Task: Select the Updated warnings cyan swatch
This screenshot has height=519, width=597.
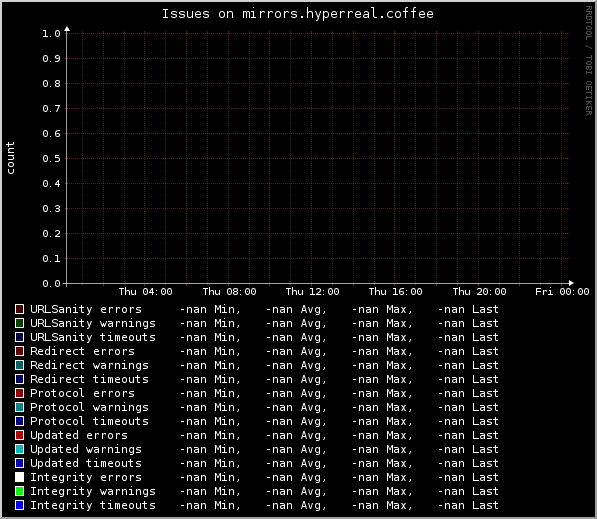Action: (19, 449)
